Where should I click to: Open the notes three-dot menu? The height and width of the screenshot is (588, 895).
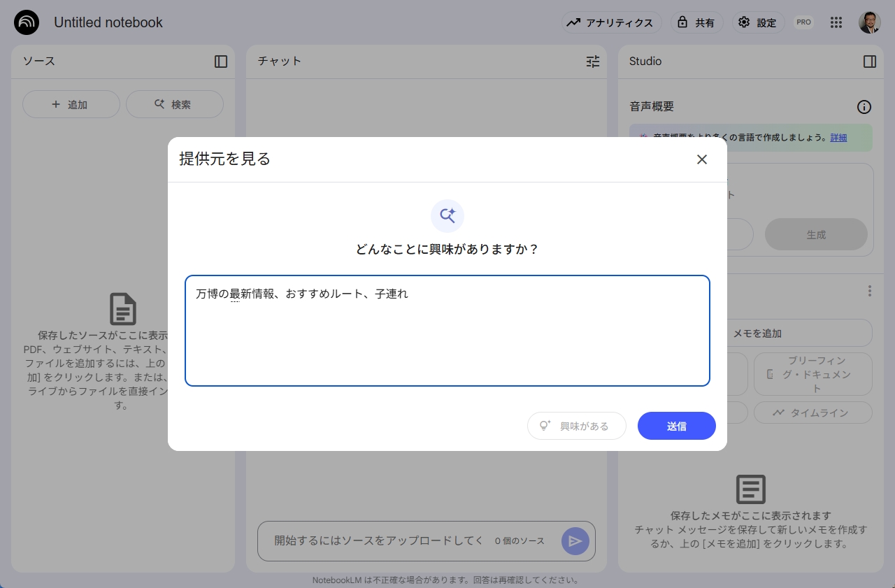[x=870, y=291]
